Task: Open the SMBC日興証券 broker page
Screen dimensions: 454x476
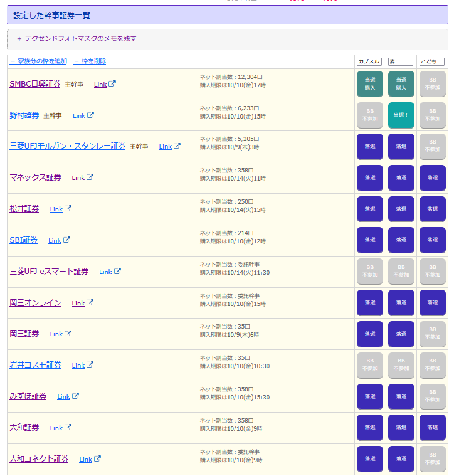Action: click(x=35, y=84)
